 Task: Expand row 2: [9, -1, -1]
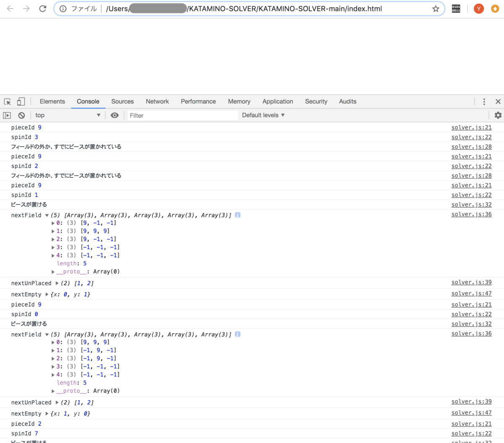[53, 239]
